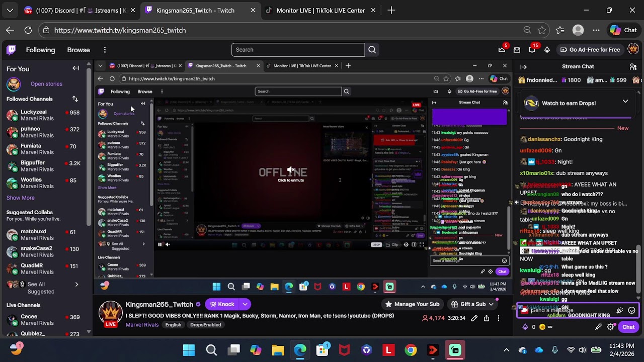Open the envelope icon in Twitch header
644x362 pixels.
tap(517, 50)
